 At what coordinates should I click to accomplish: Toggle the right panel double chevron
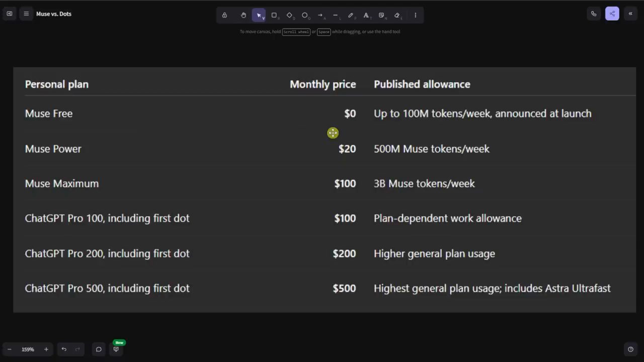630,14
